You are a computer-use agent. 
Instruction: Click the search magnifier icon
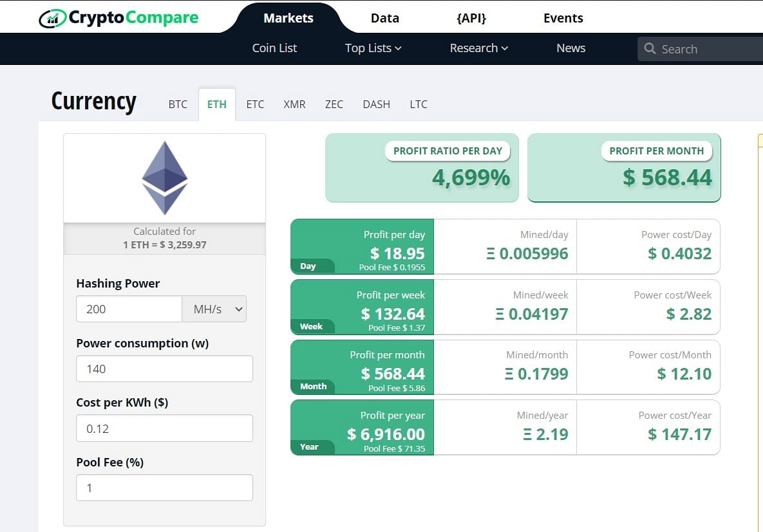pos(650,49)
